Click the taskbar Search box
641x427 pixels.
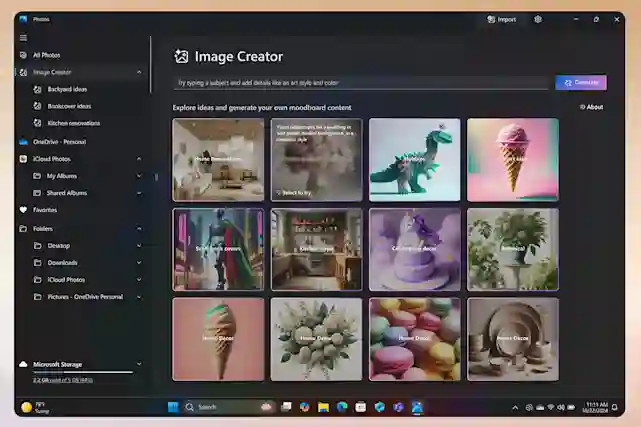pyautogui.click(x=229, y=407)
